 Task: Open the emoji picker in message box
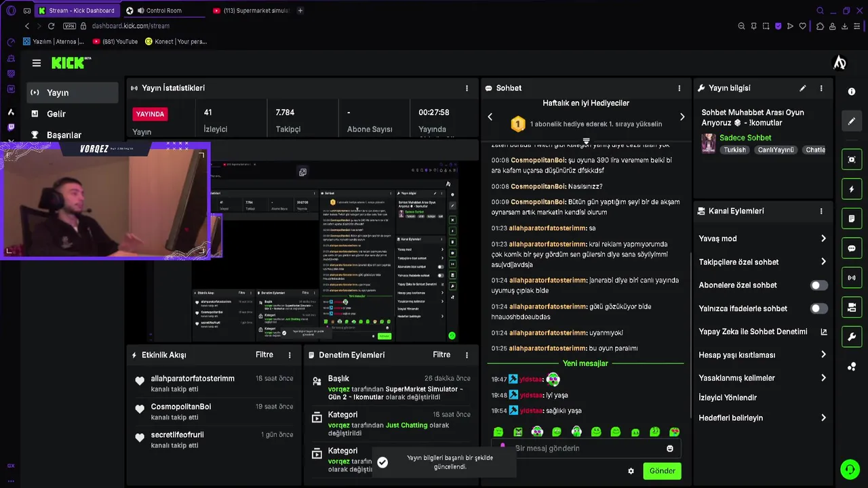(670, 449)
